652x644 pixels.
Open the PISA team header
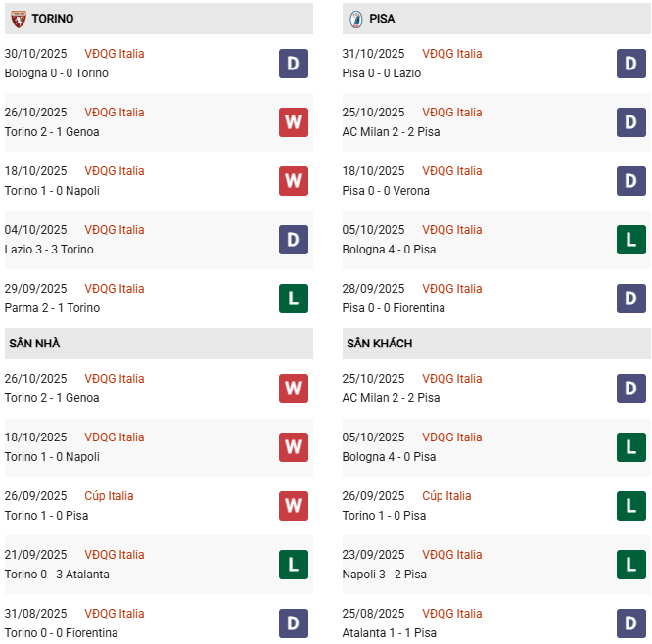[x=383, y=19]
